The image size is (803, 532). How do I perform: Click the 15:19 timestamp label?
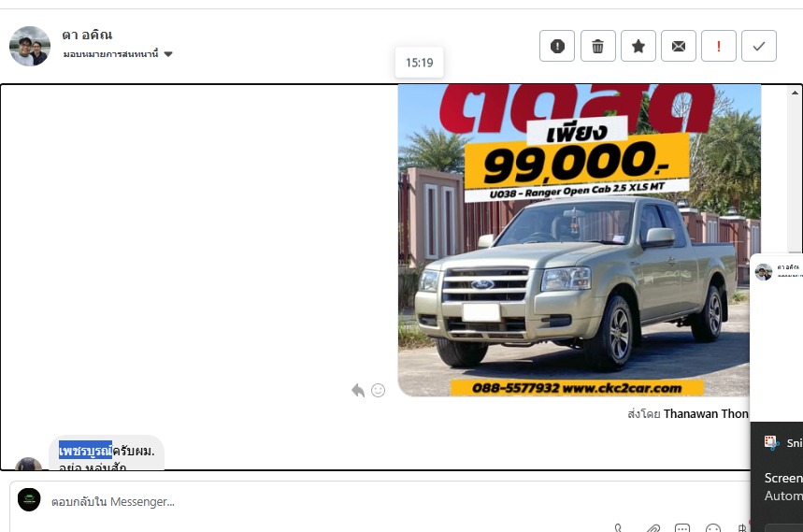(x=420, y=63)
